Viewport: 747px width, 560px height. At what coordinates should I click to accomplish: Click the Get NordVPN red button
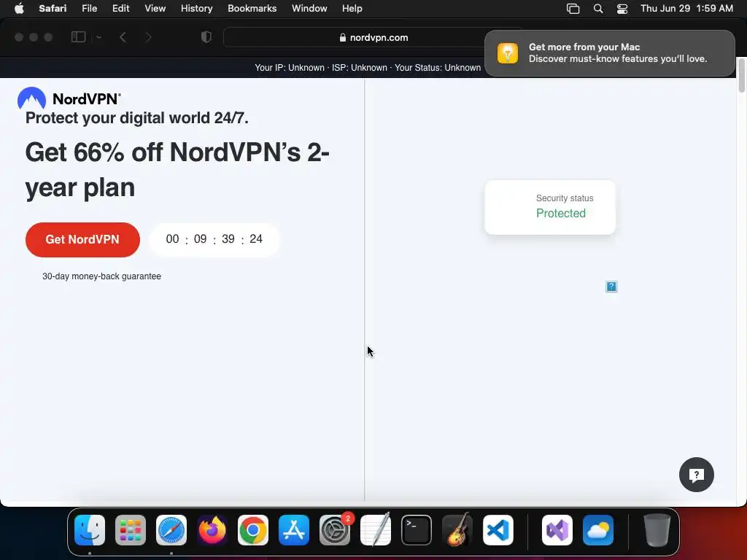pos(82,239)
